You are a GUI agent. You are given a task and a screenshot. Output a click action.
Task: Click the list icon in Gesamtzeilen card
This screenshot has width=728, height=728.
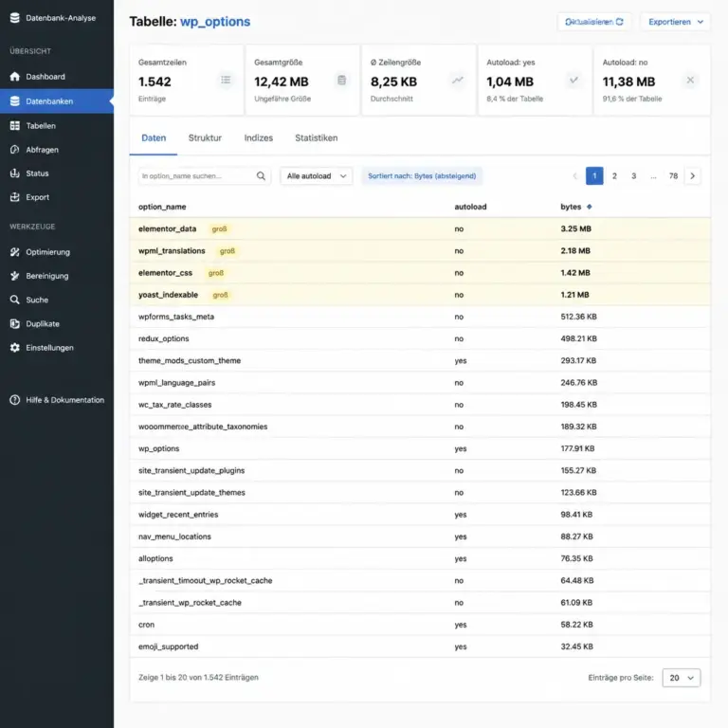coord(226,80)
